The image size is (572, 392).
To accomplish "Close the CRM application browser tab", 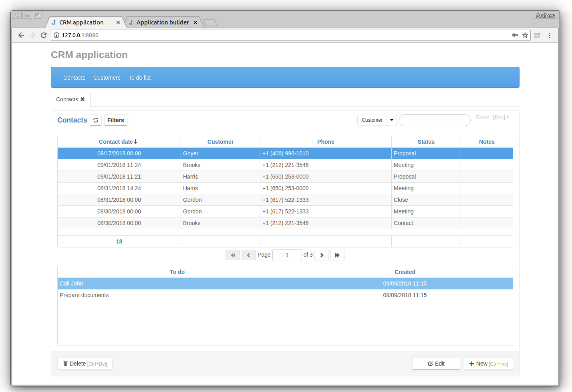I will (x=118, y=22).
